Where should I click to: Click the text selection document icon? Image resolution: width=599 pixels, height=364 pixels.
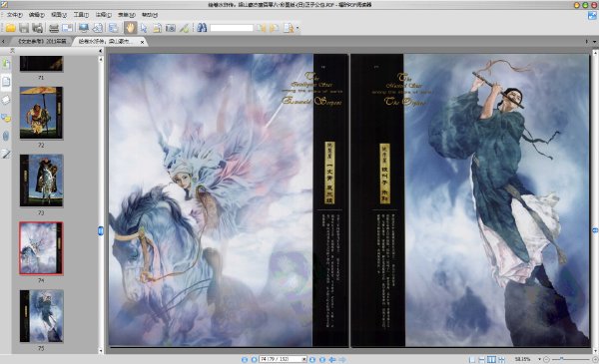click(157, 28)
